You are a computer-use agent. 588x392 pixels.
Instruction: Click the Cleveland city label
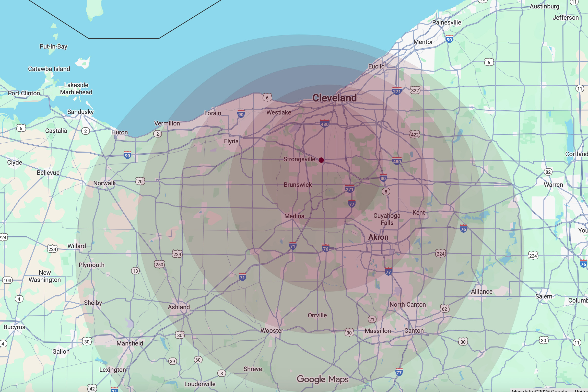coord(334,98)
